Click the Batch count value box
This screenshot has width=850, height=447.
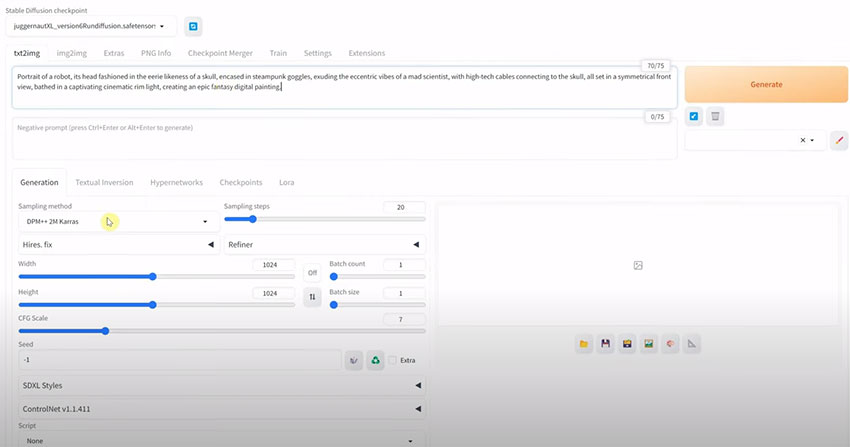pyautogui.click(x=404, y=265)
